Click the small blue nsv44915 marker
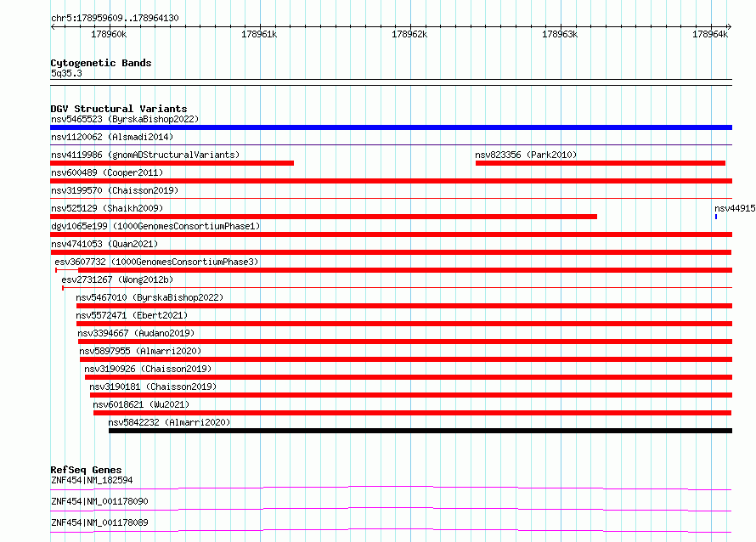The width and height of the screenshot is (756, 542). point(716,217)
